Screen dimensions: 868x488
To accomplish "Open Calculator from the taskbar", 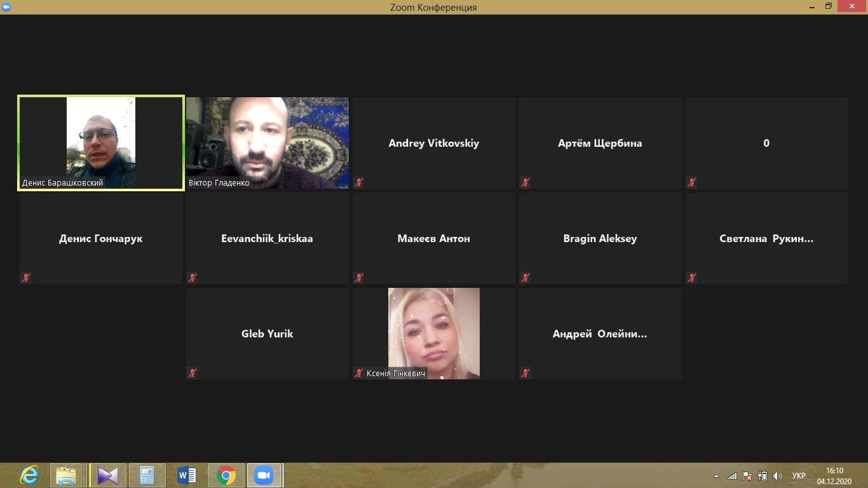I will [147, 475].
